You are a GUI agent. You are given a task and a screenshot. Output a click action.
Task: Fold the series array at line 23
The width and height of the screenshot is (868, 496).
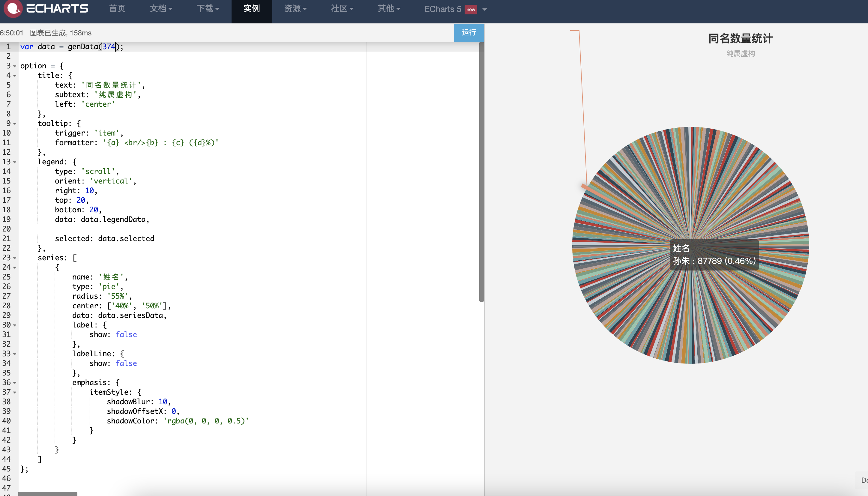pos(15,258)
